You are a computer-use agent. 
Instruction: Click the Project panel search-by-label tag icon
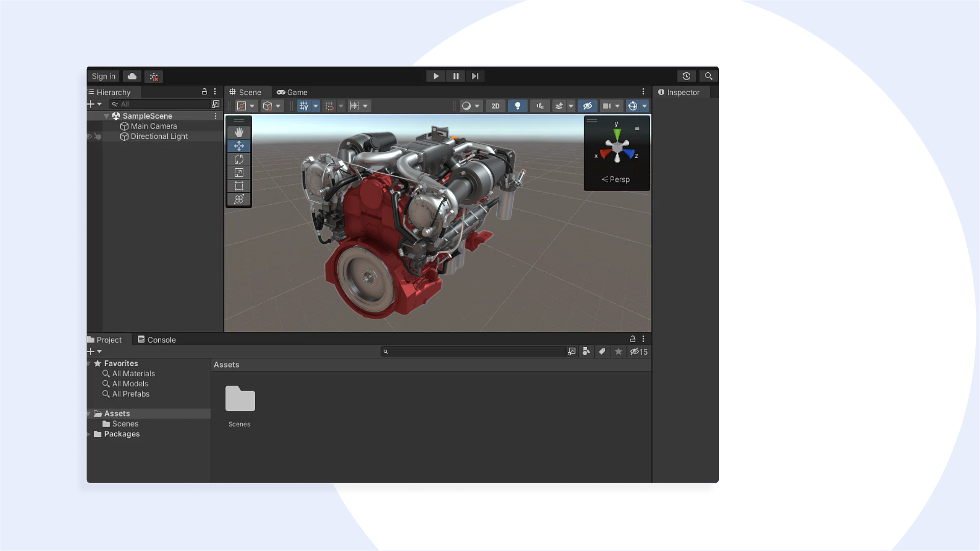pyautogui.click(x=602, y=352)
